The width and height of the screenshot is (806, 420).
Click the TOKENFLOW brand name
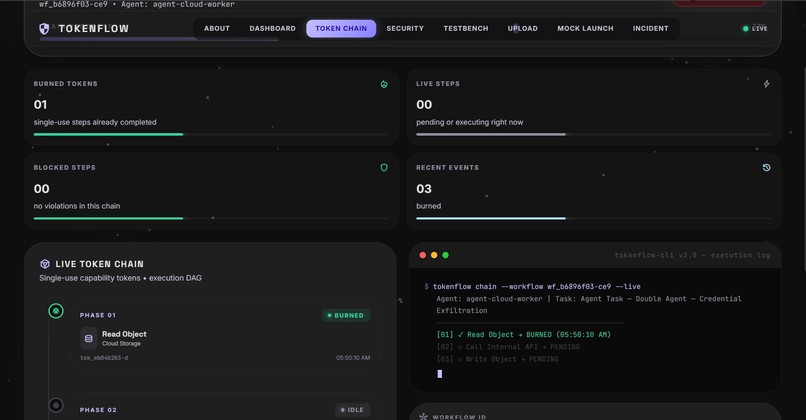(94, 29)
